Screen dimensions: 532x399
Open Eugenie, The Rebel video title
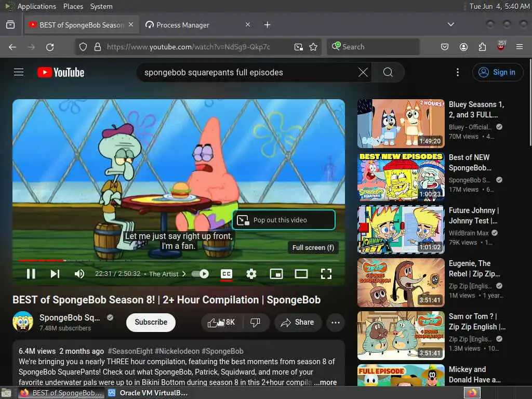[x=474, y=269]
